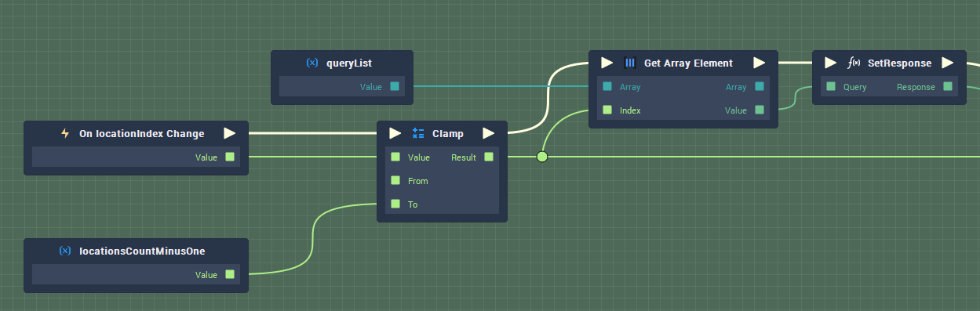The image size is (980, 311).
Task: Click the Value output socket of queryList
Action: point(395,87)
